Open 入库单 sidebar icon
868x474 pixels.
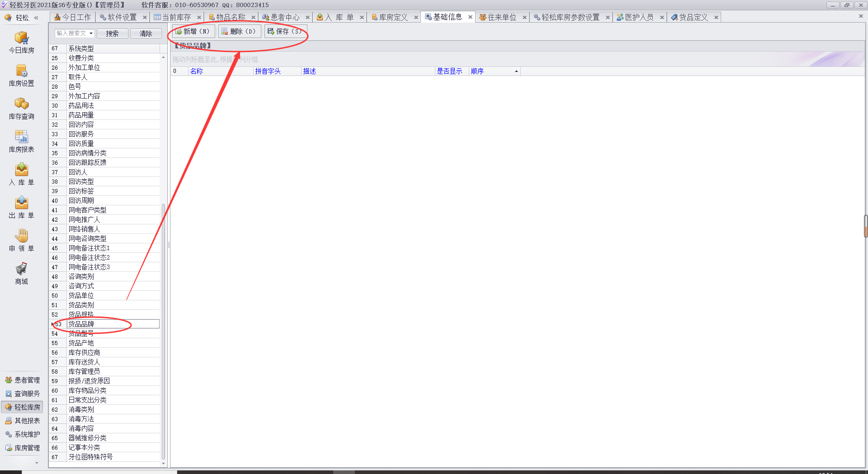click(21, 175)
